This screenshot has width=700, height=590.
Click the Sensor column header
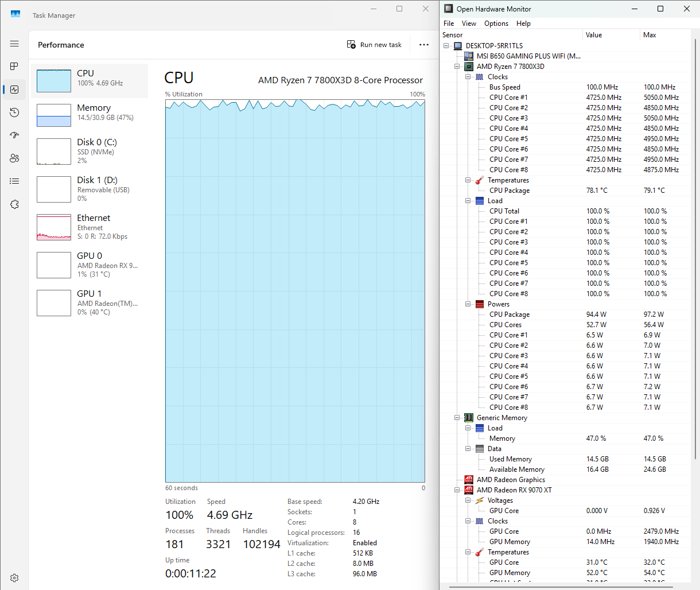pyautogui.click(x=511, y=35)
